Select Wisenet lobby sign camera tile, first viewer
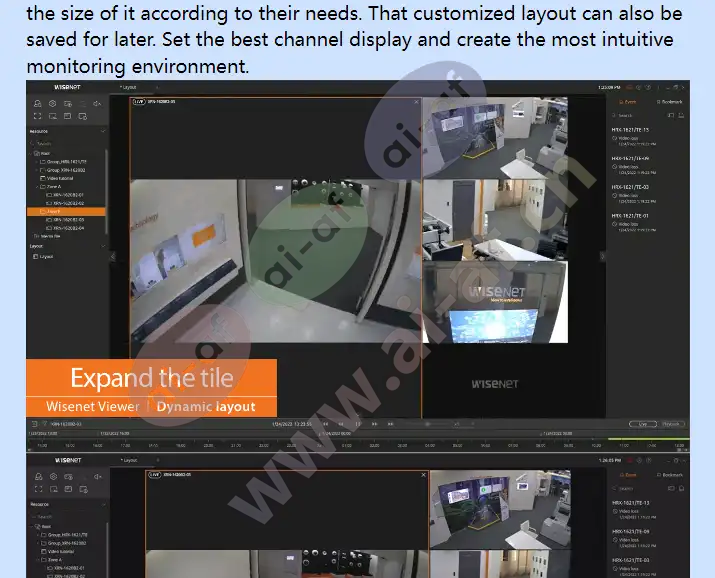The image size is (715, 578). point(495,302)
